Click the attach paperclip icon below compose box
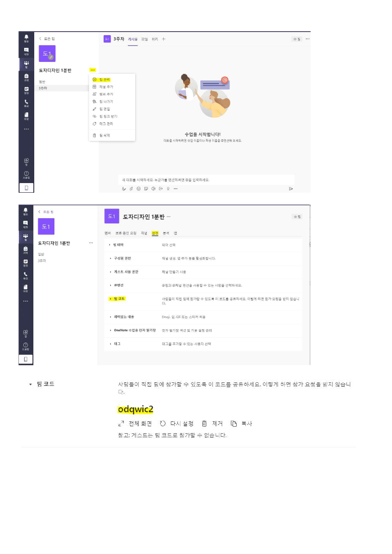 [131, 189]
